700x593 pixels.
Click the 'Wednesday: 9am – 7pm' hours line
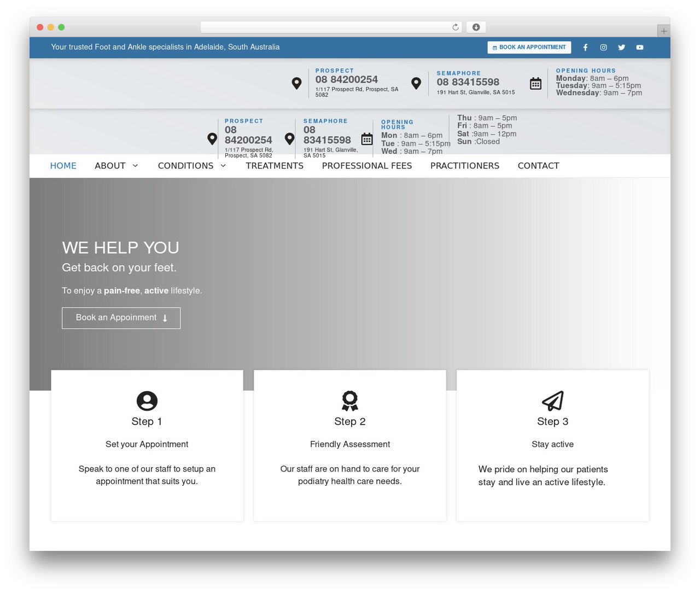coord(599,93)
